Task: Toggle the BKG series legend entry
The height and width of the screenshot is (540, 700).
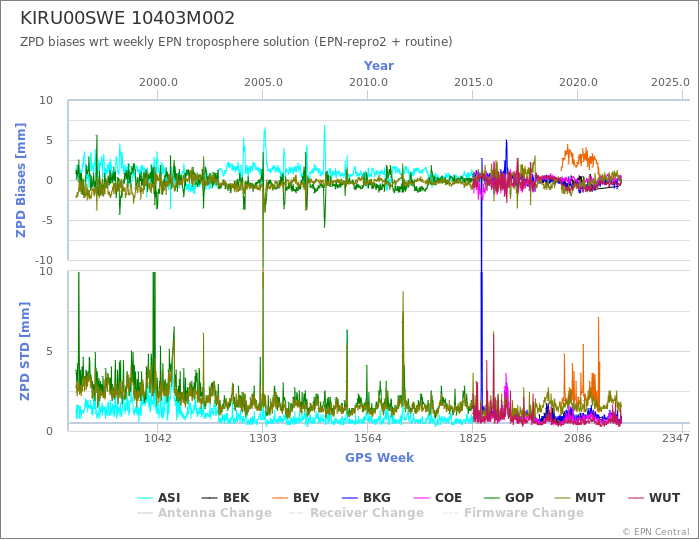Action: [x=366, y=498]
